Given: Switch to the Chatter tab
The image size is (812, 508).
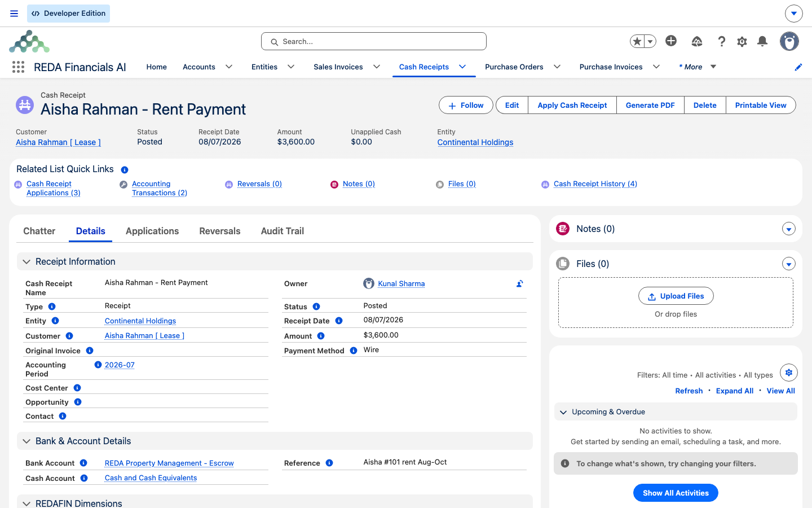Looking at the screenshot, I should [x=39, y=231].
